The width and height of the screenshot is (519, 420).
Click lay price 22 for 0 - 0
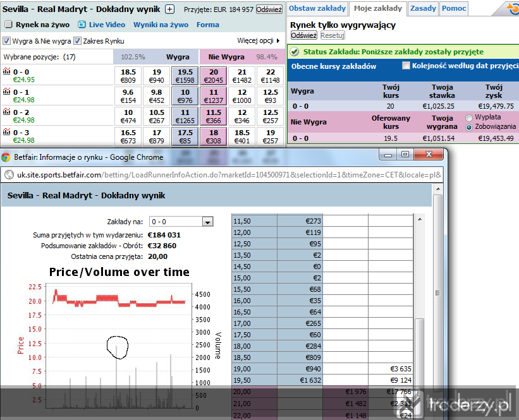271,76
